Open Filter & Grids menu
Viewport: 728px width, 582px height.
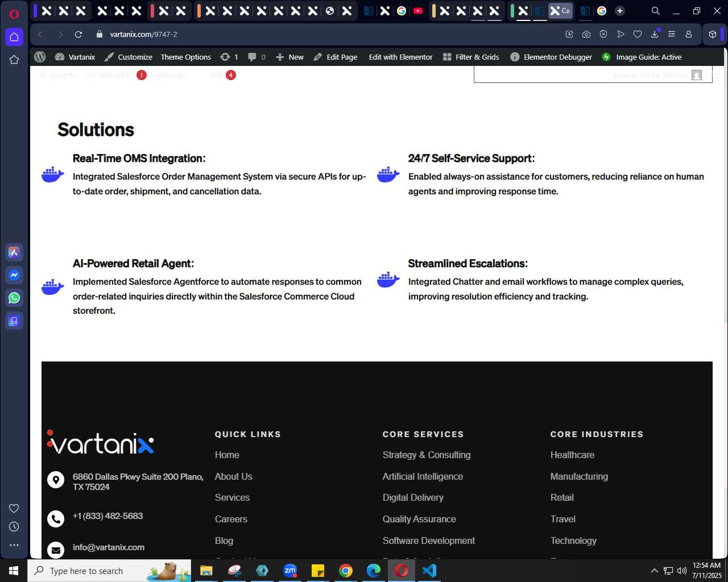coord(471,57)
